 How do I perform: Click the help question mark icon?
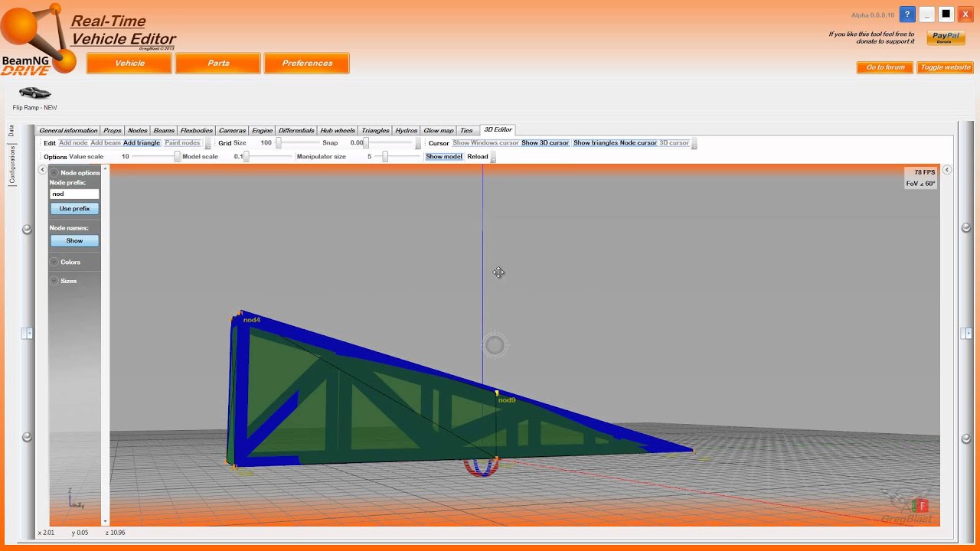pyautogui.click(x=907, y=15)
